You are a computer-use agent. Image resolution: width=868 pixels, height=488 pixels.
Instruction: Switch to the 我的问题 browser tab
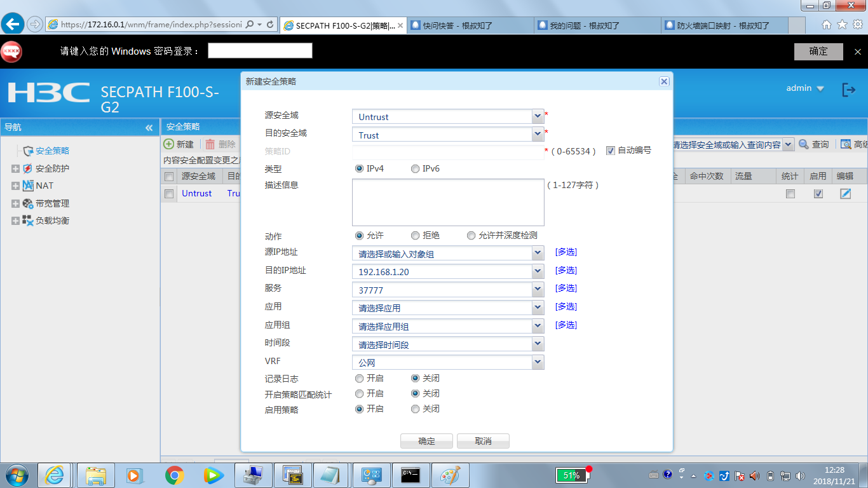point(597,25)
